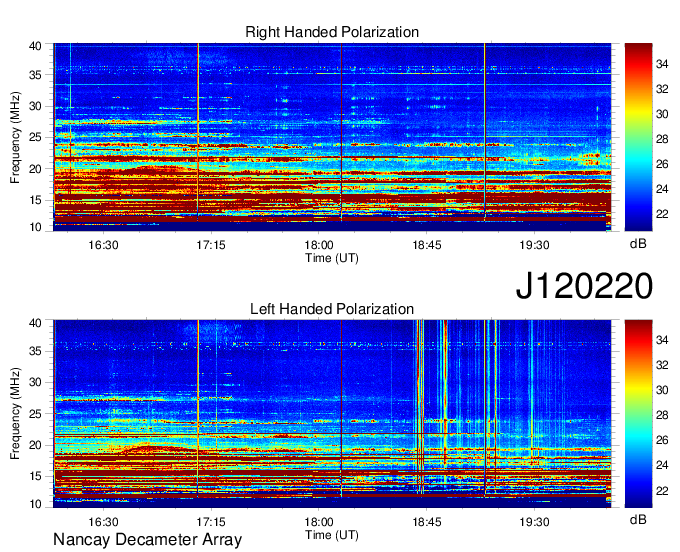Viewport: 680px width, 552px height.
Task: Click the "Right Handed Polarization" plot title
Action: [x=332, y=32]
